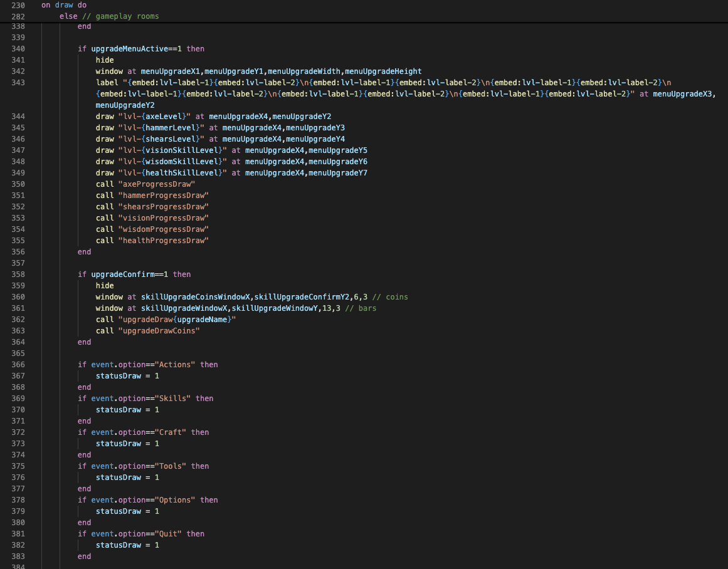Click the sticky header "on draw do"
This screenshot has height=569, width=728.
(x=63, y=5)
